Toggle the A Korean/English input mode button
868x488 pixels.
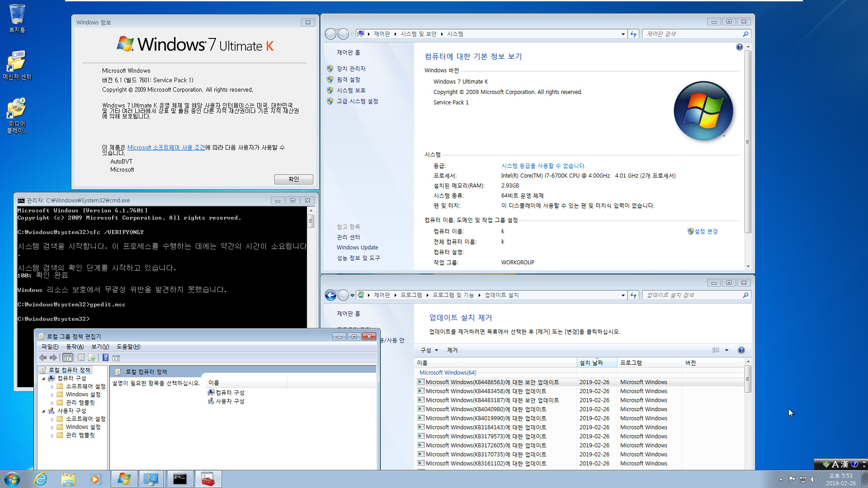835,464
